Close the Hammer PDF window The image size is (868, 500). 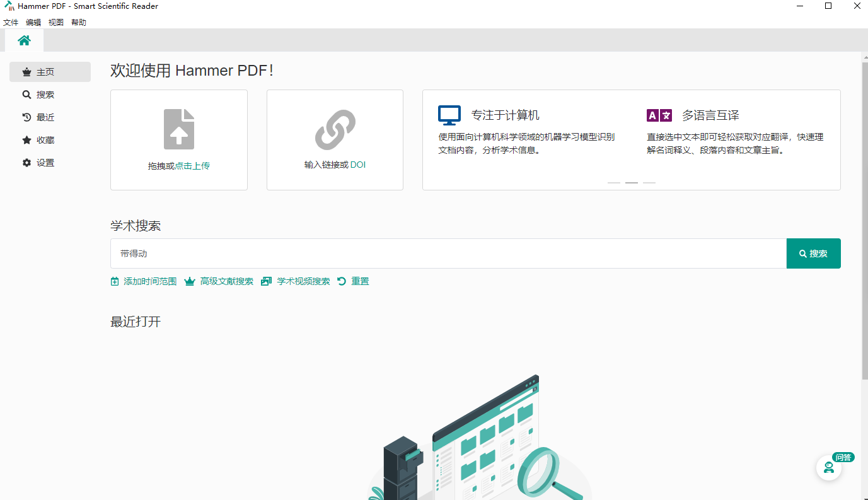pos(856,6)
